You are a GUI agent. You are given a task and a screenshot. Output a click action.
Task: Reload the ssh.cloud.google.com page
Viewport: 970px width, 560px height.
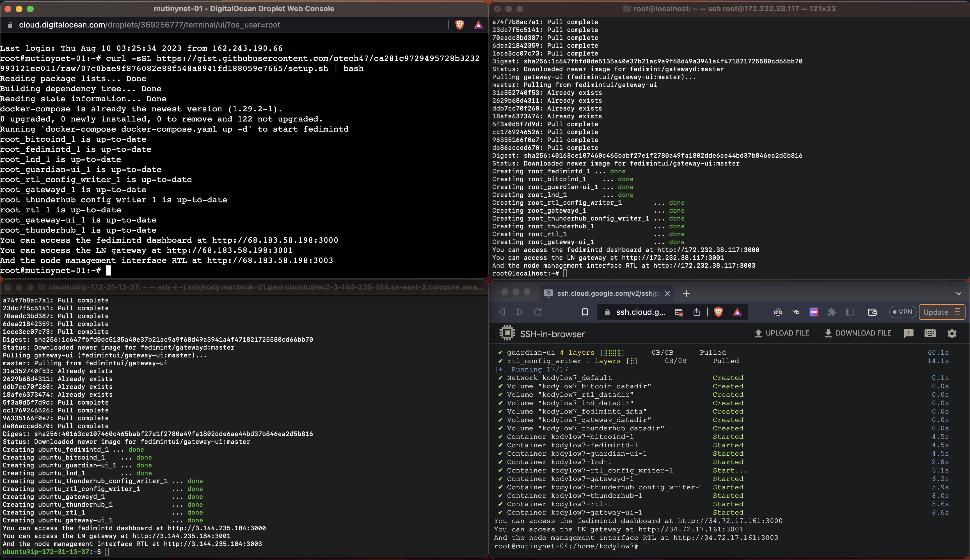tap(538, 312)
